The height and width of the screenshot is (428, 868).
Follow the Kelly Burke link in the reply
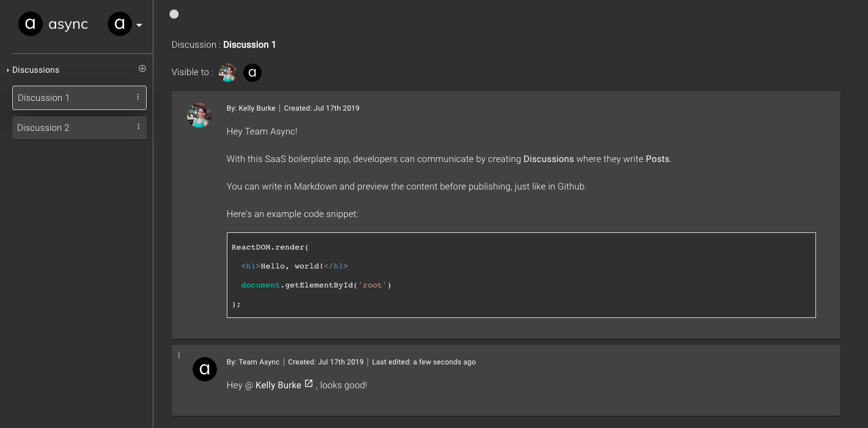click(x=278, y=385)
